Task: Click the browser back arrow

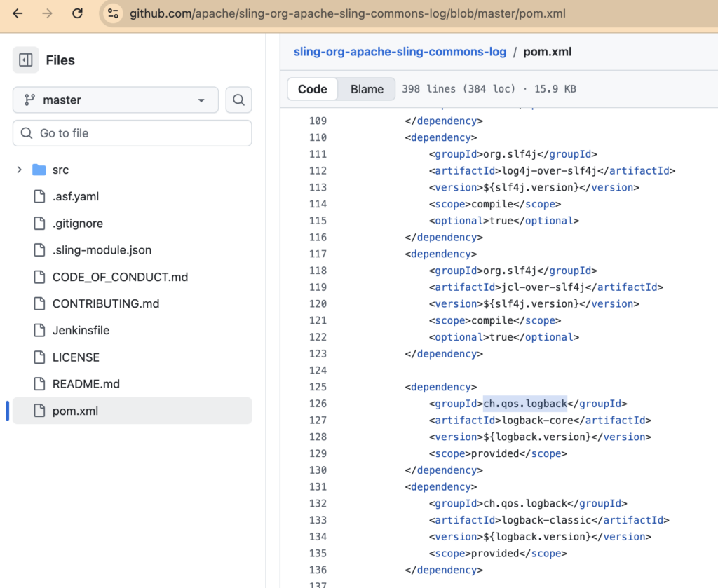Action: 18,13
